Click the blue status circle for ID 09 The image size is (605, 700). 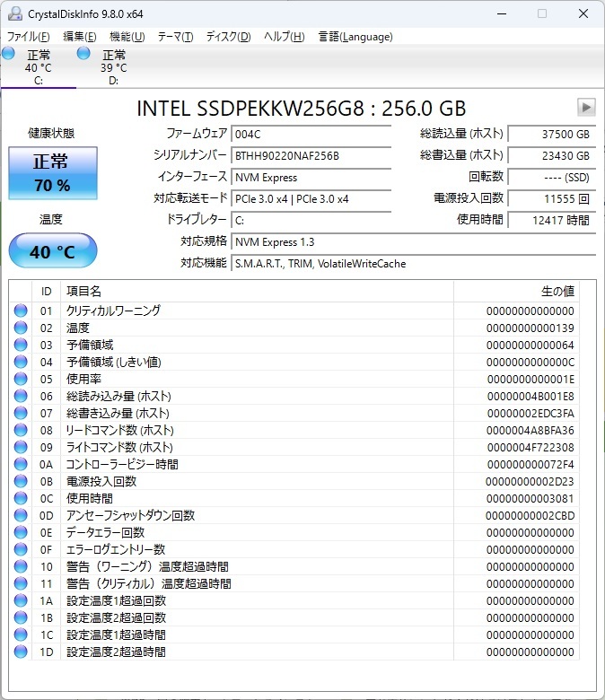pyautogui.click(x=21, y=447)
